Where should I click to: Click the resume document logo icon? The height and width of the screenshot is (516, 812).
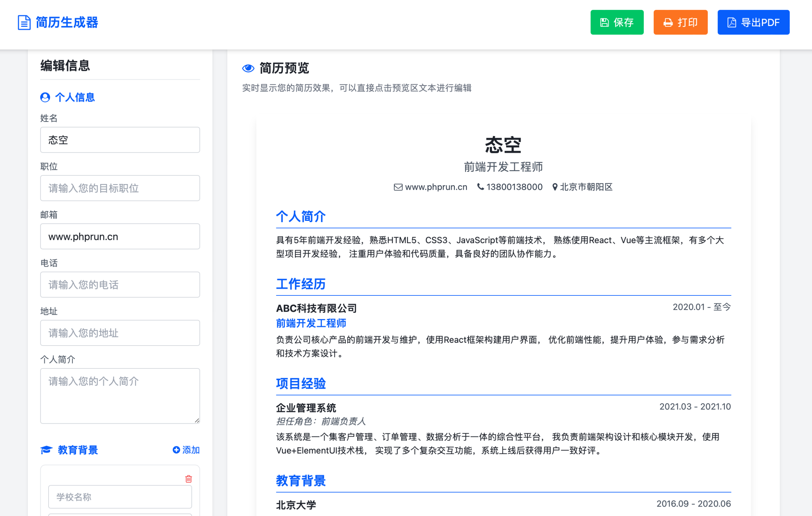pyautogui.click(x=24, y=23)
